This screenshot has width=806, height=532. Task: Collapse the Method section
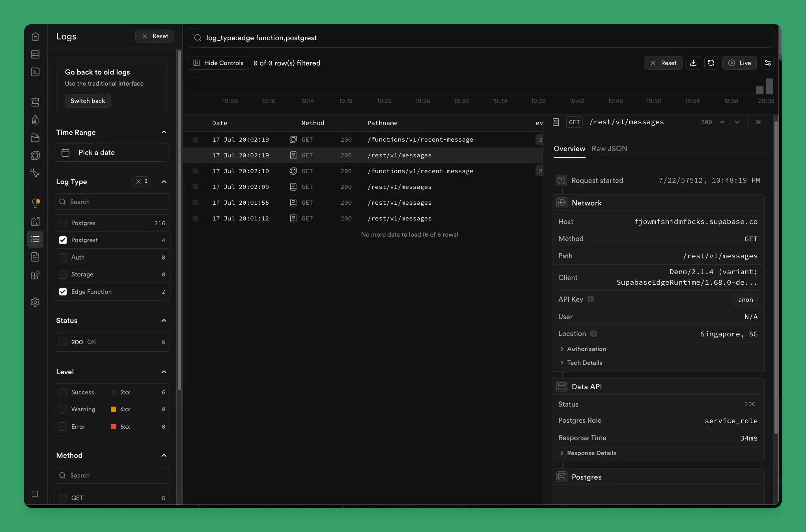click(164, 455)
